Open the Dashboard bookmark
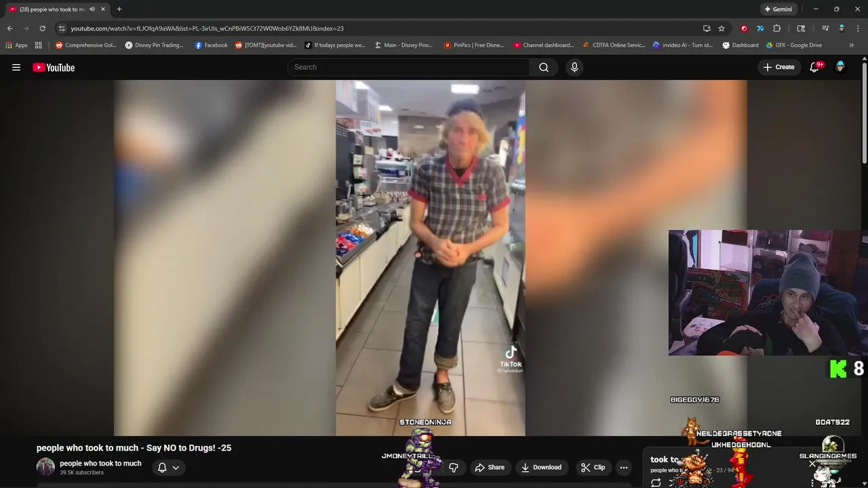The width and height of the screenshot is (868, 488). [741, 45]
